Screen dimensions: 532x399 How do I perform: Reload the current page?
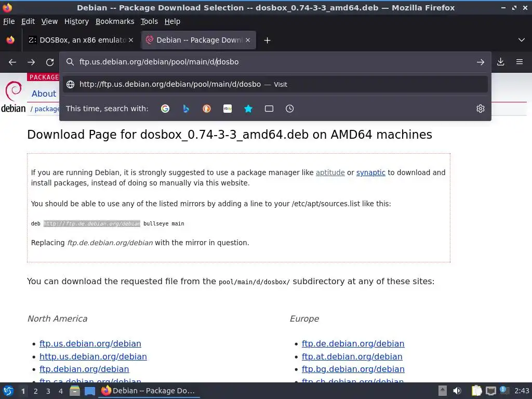[50, 62]
